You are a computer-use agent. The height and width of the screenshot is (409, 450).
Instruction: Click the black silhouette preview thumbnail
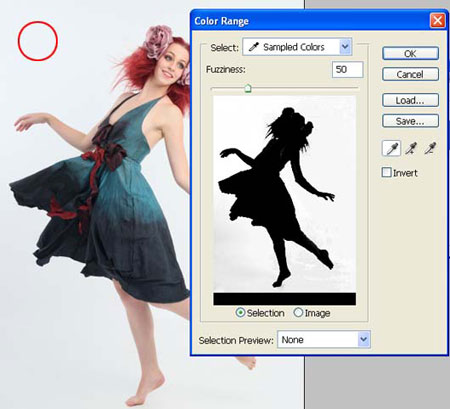[x=285, y=200]
